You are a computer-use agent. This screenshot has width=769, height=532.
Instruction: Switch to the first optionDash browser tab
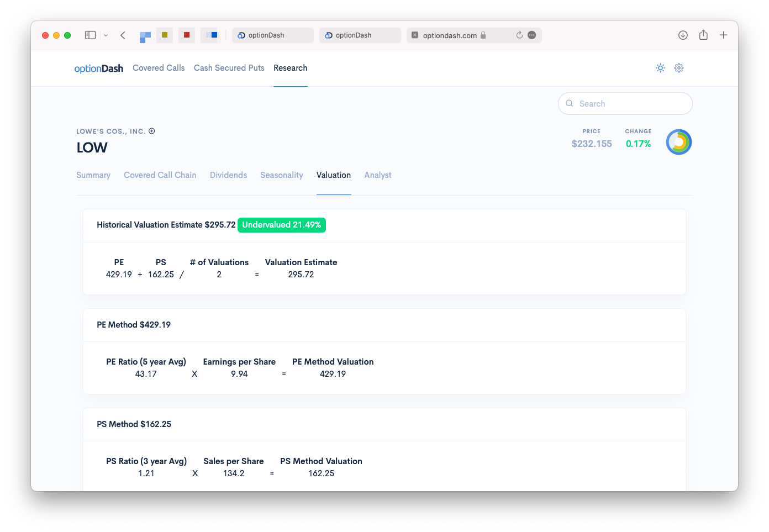(273, 35)
